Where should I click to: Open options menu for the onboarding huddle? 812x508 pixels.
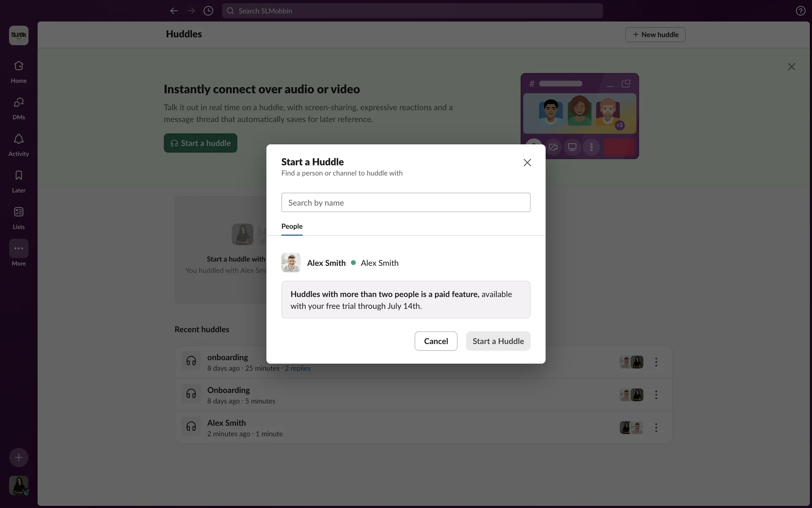656,362
